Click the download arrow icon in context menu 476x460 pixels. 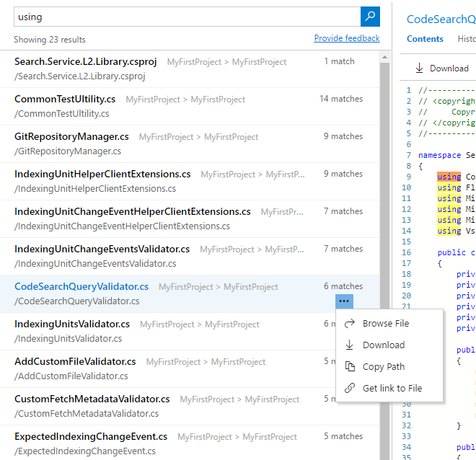[x=349, y=345]
